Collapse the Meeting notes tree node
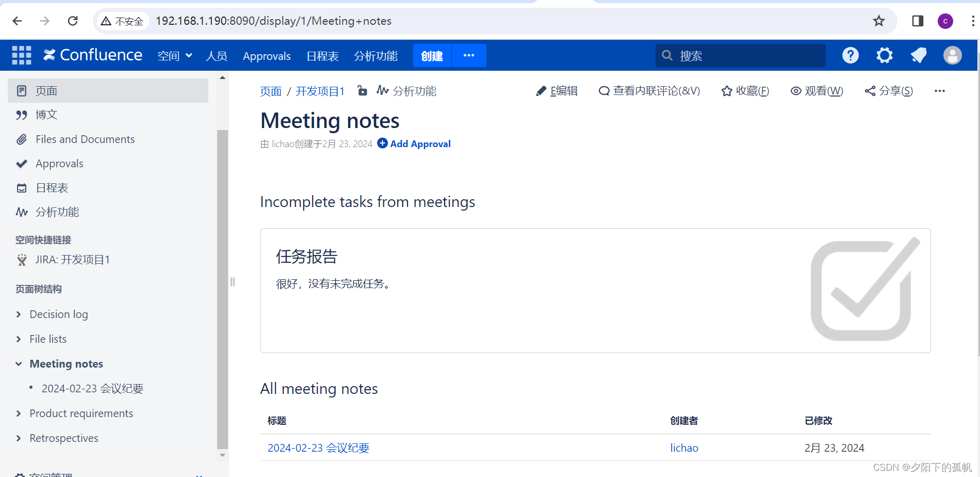This screenshot has height=477, width=980. (19, 364)
